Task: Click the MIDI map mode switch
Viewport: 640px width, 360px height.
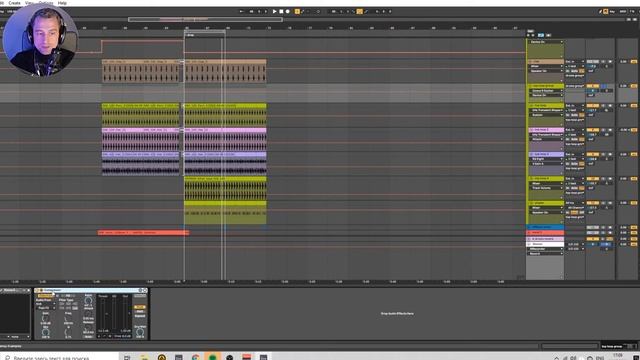Action: [x=623, y=11]
